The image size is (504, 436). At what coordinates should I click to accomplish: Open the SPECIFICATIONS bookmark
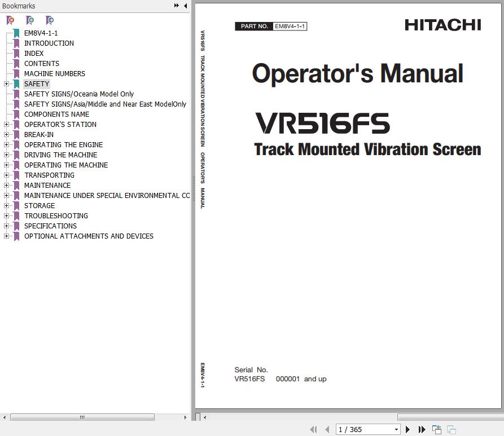pos(50,226)
